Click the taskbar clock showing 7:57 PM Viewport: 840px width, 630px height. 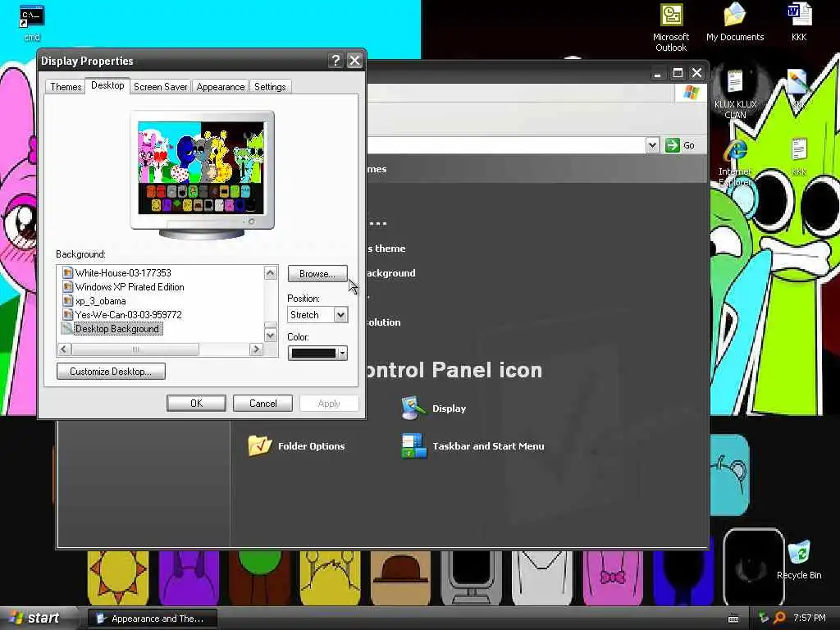(810, 618)
